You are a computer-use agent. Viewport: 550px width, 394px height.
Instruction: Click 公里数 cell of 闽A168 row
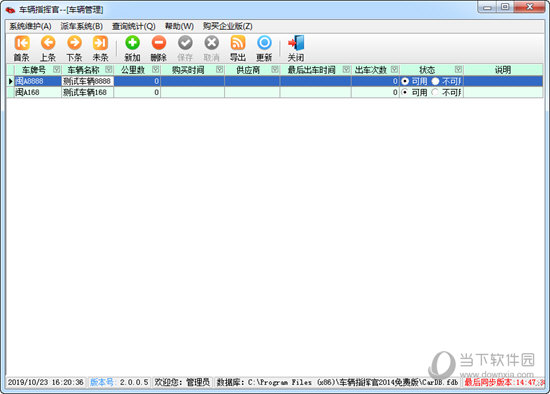pyautogui.click(x=137, y=92)
